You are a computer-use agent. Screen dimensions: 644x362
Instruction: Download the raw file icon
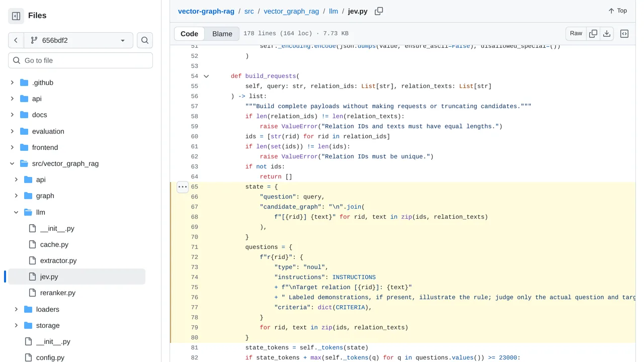pos(607,34)
